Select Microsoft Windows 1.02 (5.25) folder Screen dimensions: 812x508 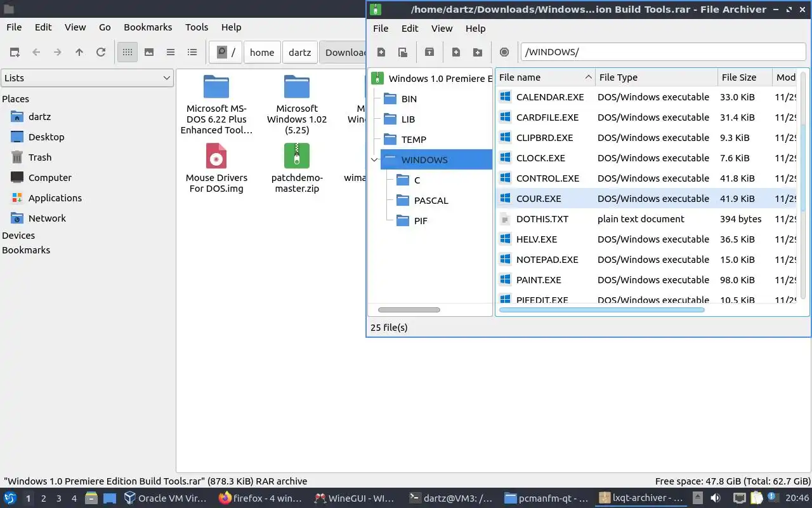click(297, 104)
